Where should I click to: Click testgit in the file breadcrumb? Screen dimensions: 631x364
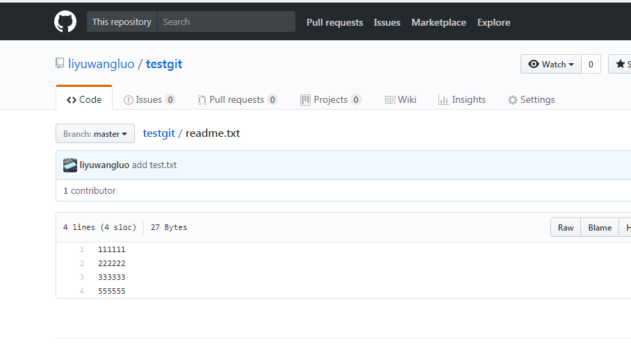(x=159, y=133)
